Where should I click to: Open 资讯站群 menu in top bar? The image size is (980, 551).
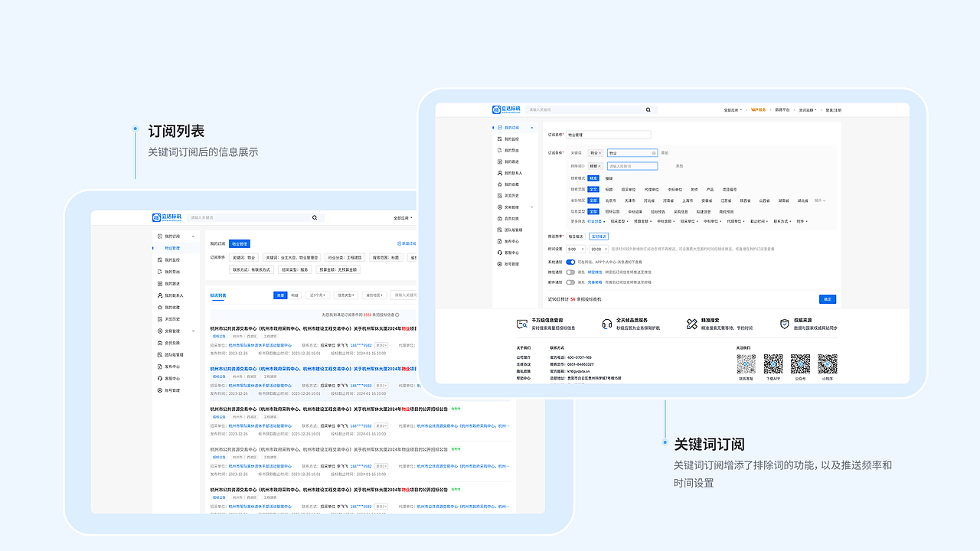pyautogui.click(x=808, y=109)
